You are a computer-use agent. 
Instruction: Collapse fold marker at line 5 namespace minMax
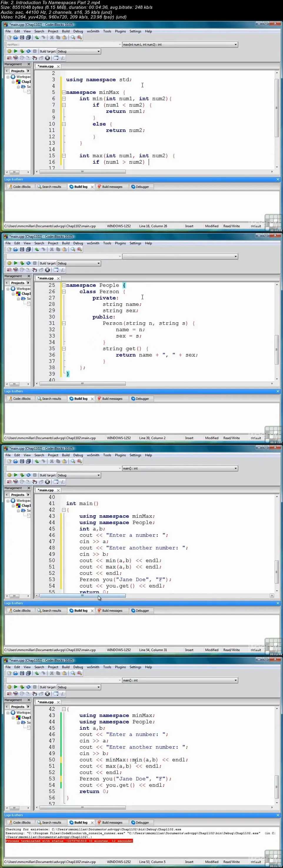click(x=64, y=92)
